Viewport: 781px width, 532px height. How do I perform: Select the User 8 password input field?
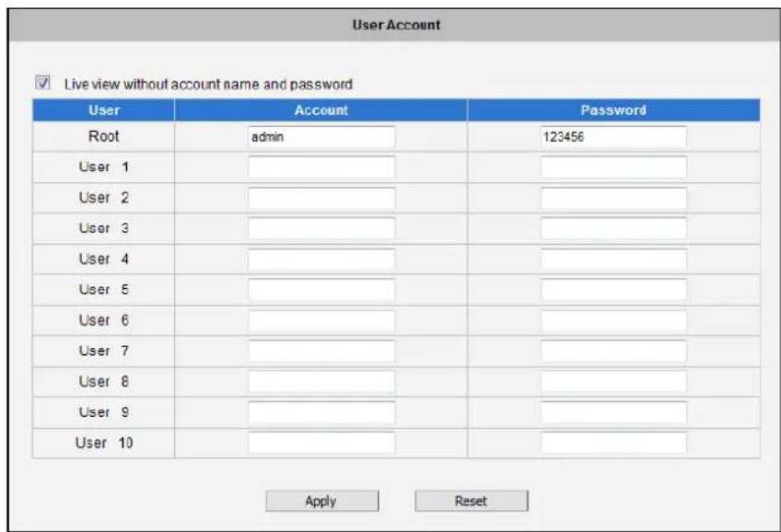tap(613, 382)
